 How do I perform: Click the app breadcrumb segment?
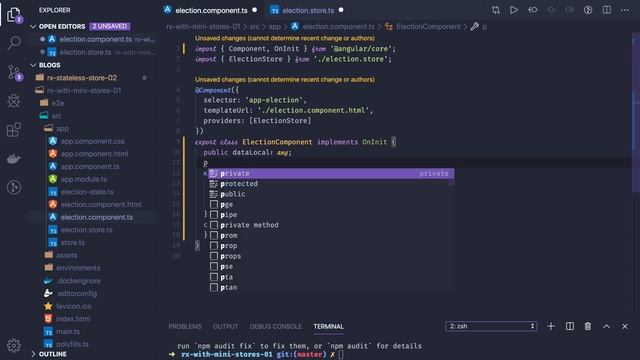(274, 27)
